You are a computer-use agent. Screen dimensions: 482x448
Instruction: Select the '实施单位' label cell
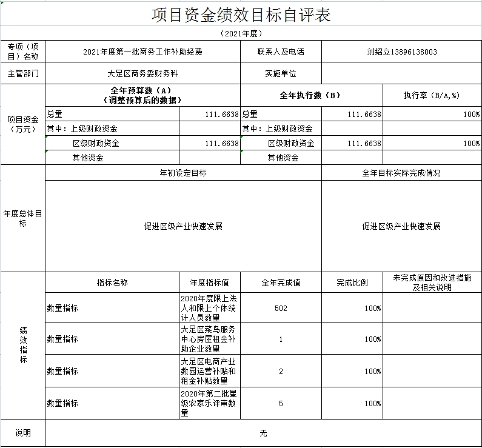(281, 73)
